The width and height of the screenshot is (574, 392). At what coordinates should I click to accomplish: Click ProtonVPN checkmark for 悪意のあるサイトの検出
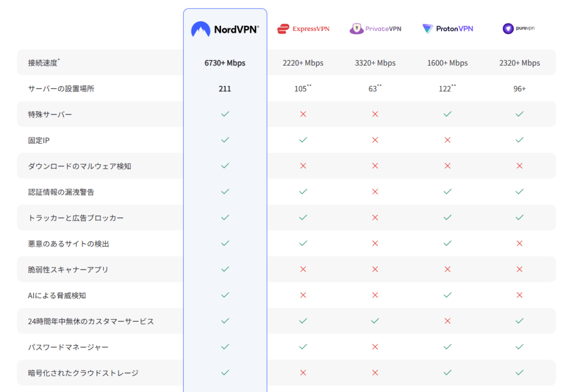(x=447, y=243)
